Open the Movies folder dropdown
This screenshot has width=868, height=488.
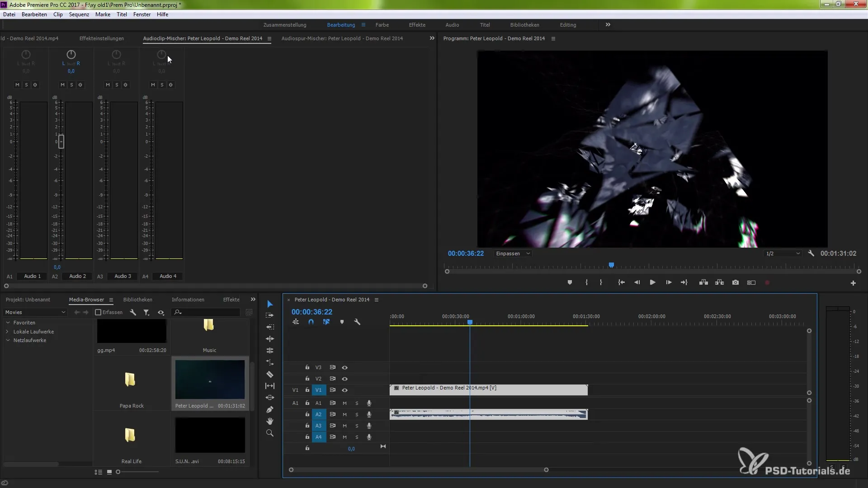[x=35, y=312]
